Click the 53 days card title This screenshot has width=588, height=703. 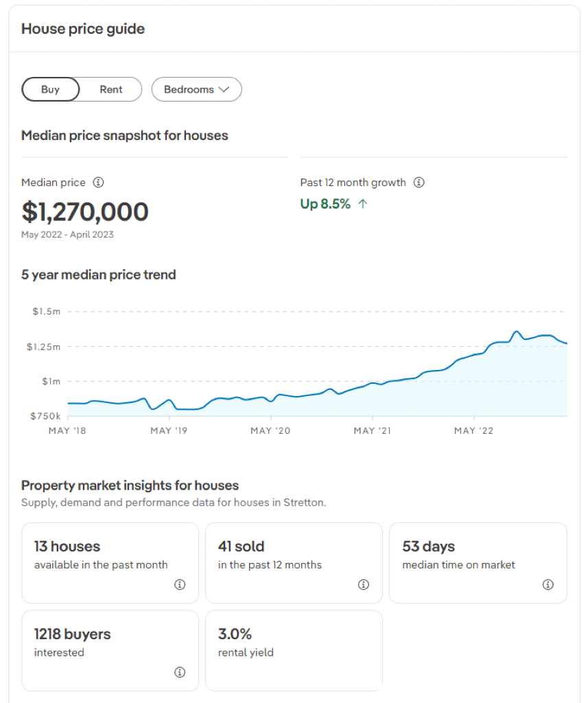[x=428, y=546]
